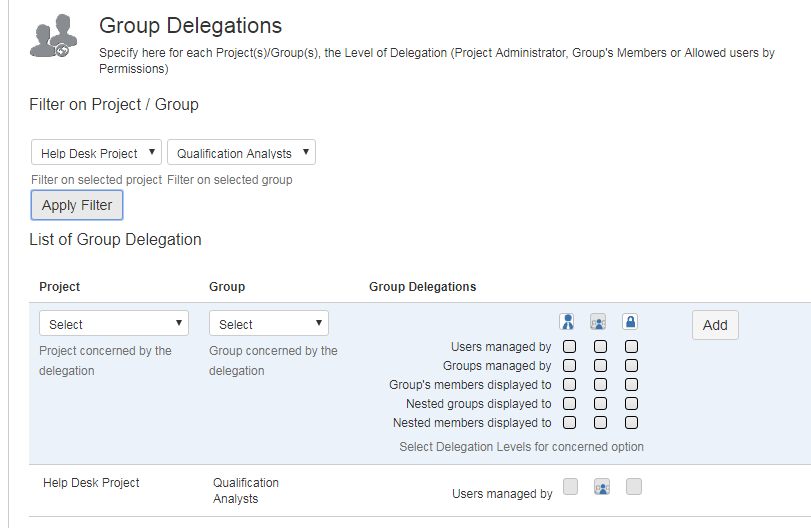Tick Nested members displayed to permissions checkbox
The height and width of the screenshot is (528, 811).
pos(631,423)
